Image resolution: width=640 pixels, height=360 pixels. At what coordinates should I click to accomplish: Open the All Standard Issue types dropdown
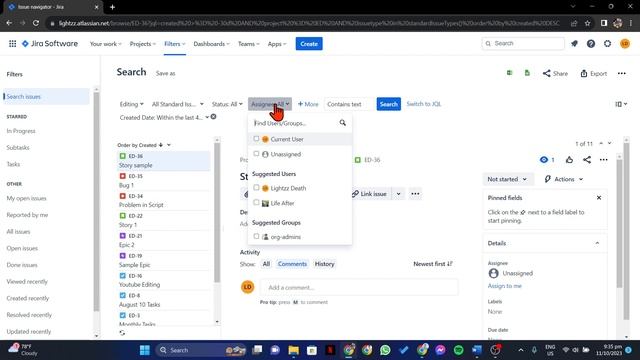coord(178,104)
